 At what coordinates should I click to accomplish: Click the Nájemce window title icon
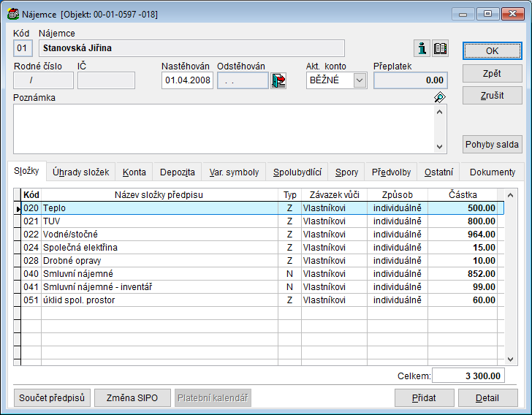click(x=12, y=14)
